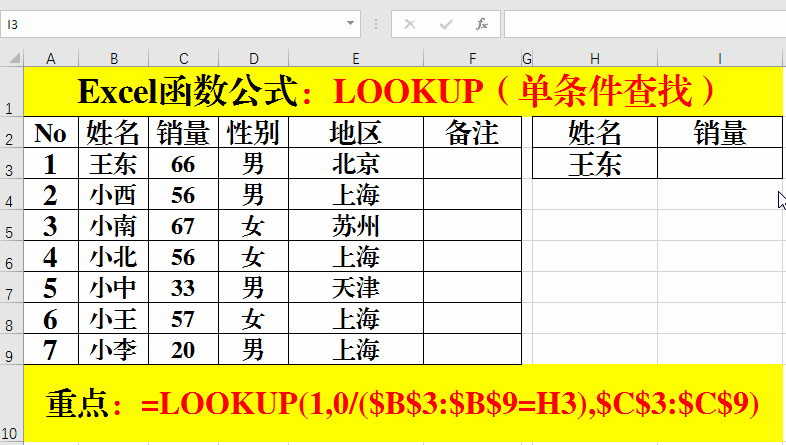Click name cell '小北'
Viewport: 786px width, 445px height.
pyautogui.click(x=114, y=257)
